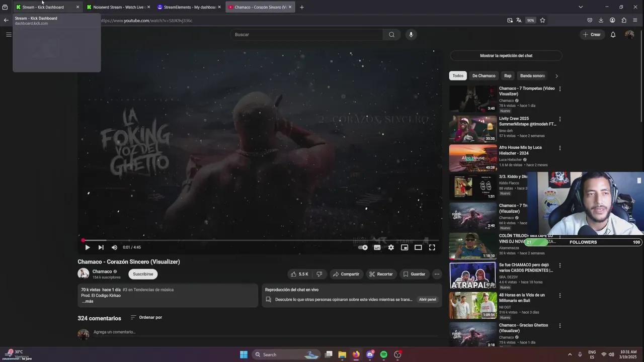644x362 pixels.
Task: Reset 90% zoom indicator
Action: pos(530,21)
